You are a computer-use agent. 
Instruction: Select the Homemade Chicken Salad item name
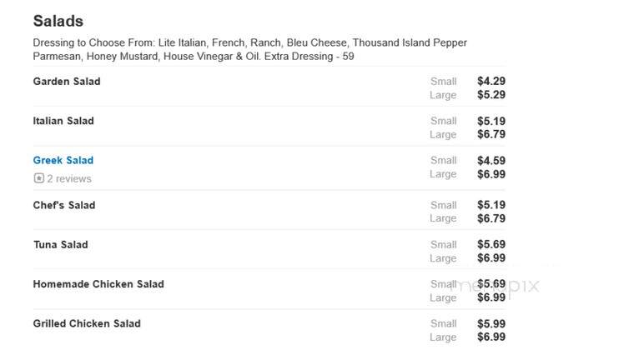(98, 284)
